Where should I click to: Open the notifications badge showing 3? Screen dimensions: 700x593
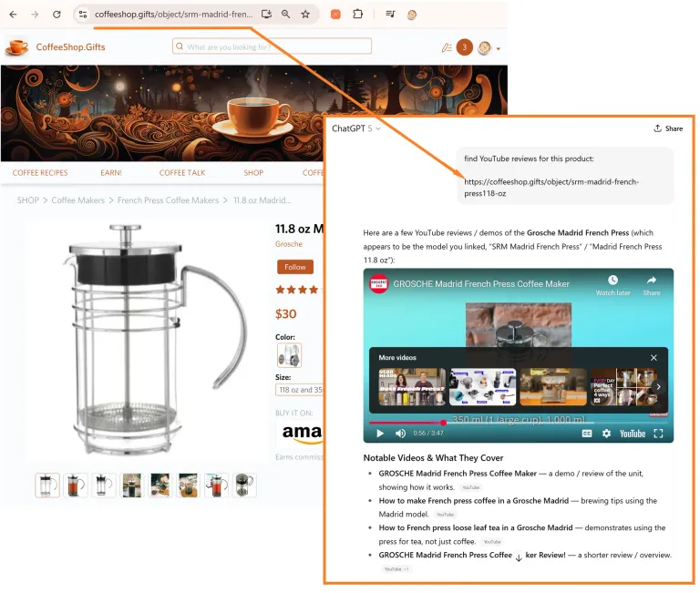464,46
